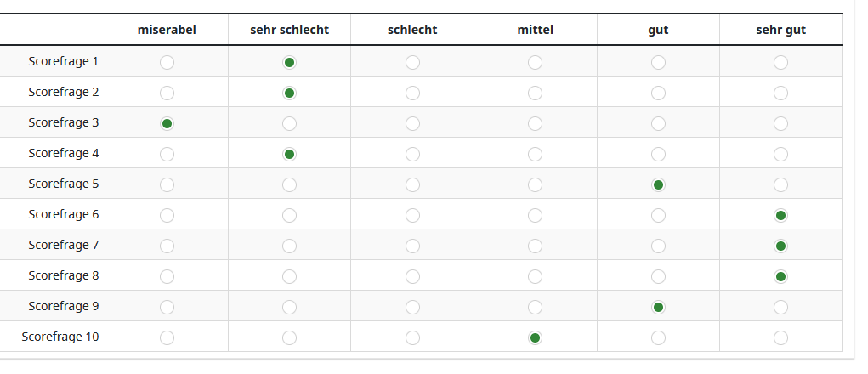
Task: Choose 'gut' for Scorefrage 7
Action: pyautogui.click(x=658, y=246)
